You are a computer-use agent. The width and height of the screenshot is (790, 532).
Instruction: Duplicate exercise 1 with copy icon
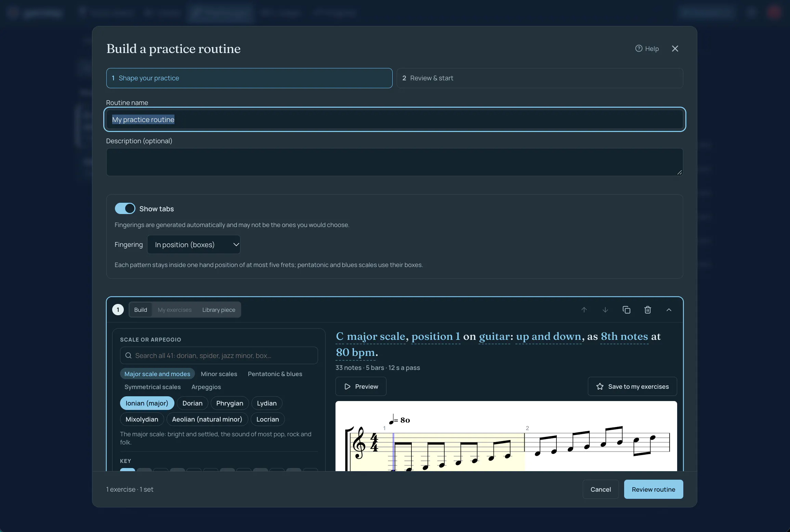pos(626,310)
